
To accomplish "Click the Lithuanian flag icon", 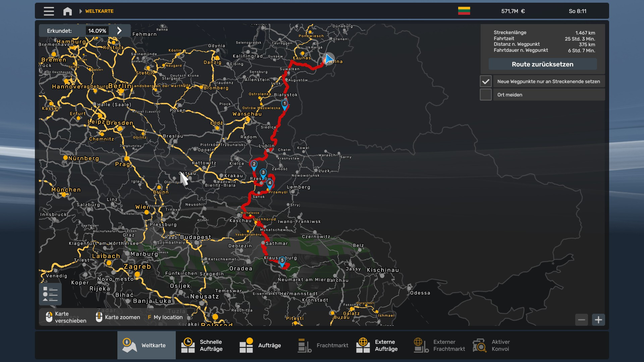I will (x=464, y=11).
